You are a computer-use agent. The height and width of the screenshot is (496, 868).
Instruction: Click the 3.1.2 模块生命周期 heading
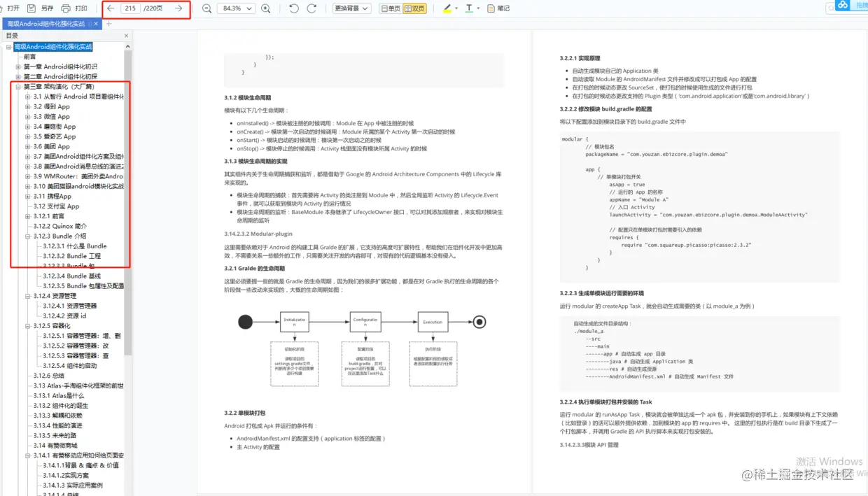tap(247, 97)
